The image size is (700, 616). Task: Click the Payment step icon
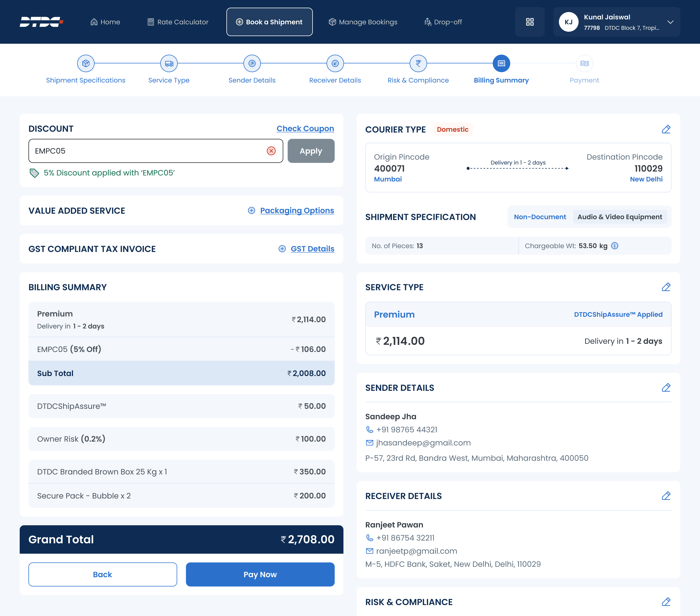coord(585,63)
